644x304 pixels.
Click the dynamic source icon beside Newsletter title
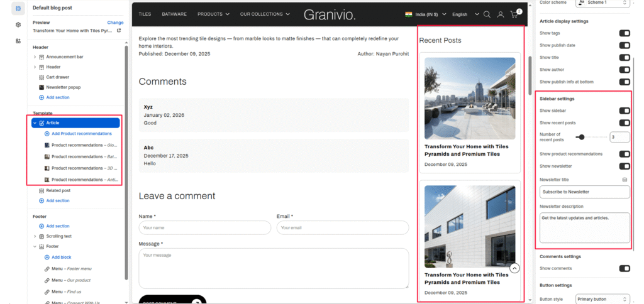click(625, 180)
